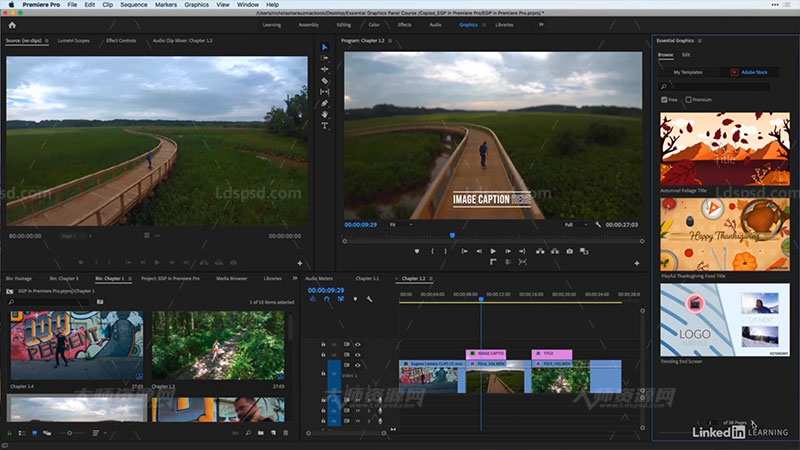Click New Item icon in bin
Image resolution: width=800 pixels, height=450 pixels.
tap(273, 433)
